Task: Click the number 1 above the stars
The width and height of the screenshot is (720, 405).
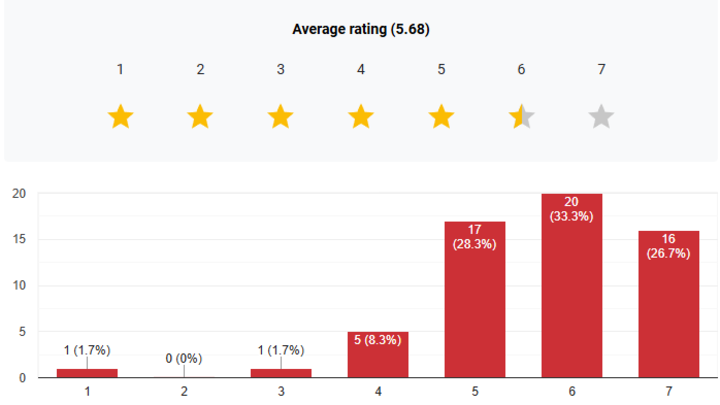Action: (x=120, y=69)
